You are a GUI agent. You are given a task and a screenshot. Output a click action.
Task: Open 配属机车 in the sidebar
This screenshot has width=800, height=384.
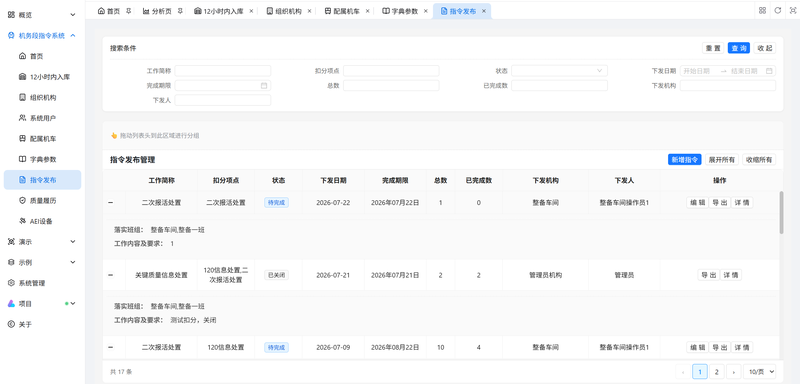coord(42,139)
